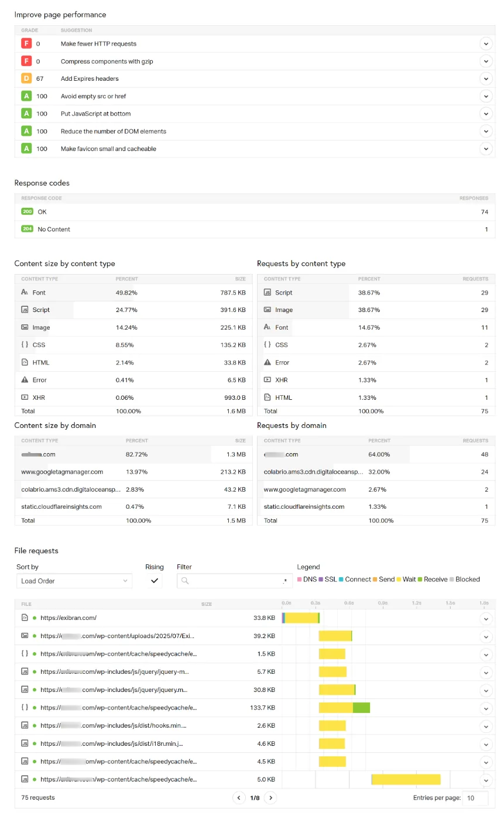Viewport: 504px width, 819px height.
Task: Click the F grade badge for gzip compression
Action: (x=26, y=61)
